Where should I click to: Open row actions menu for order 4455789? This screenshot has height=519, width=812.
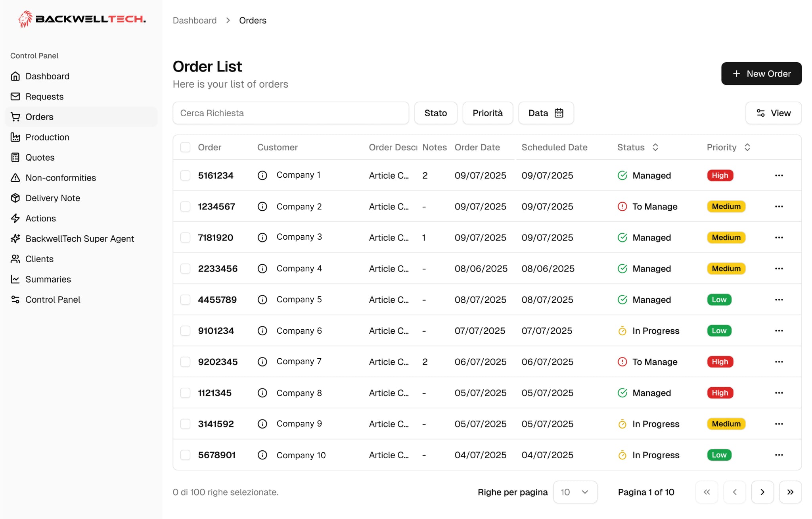[779, 300]
